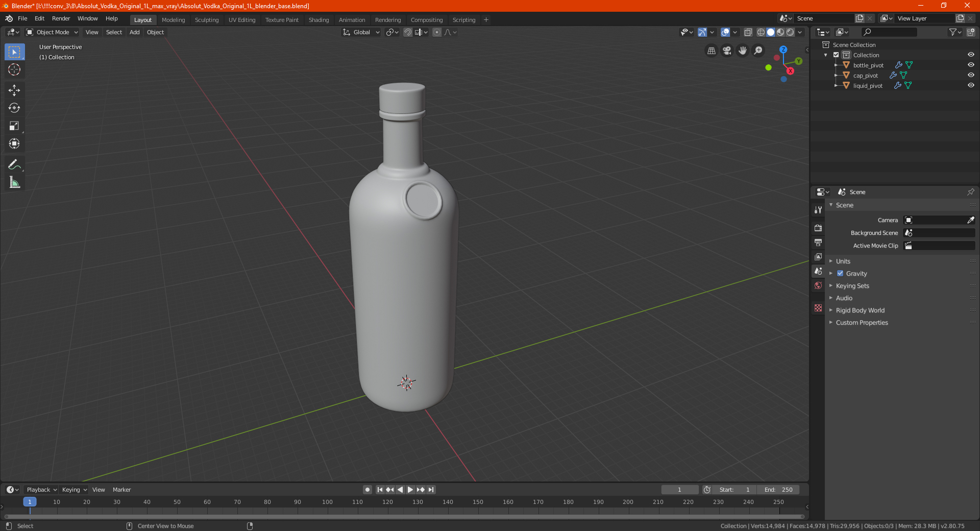The image size is (980, 531).
Task: Switch to the Modeling workspace tab
Action: click(x=173, y=20)
